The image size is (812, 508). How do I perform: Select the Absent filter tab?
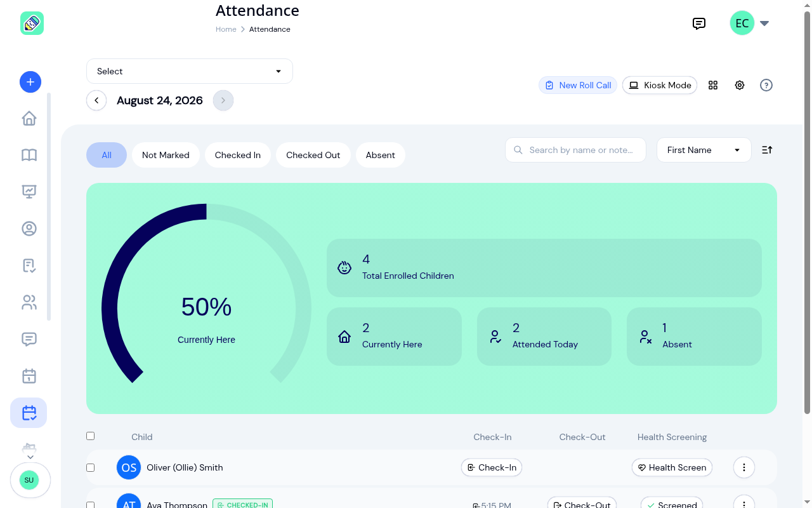pyautogui.click(x=381, y=155)
